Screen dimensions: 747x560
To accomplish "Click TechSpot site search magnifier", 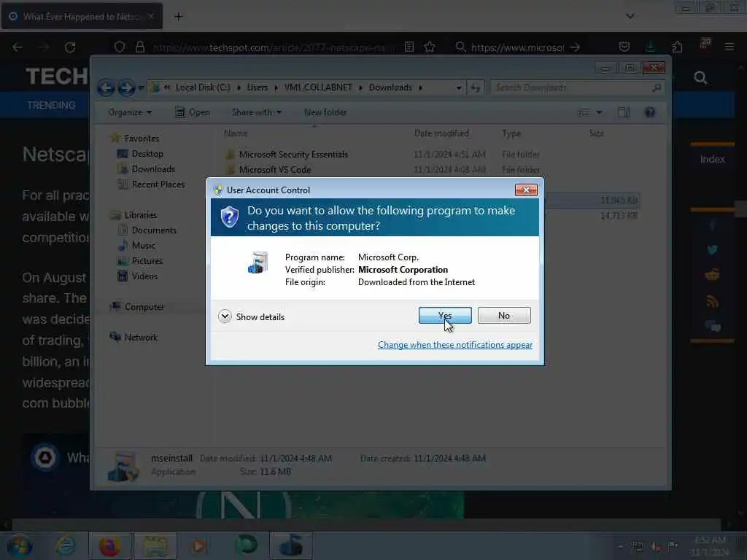I will pos(700,77).
